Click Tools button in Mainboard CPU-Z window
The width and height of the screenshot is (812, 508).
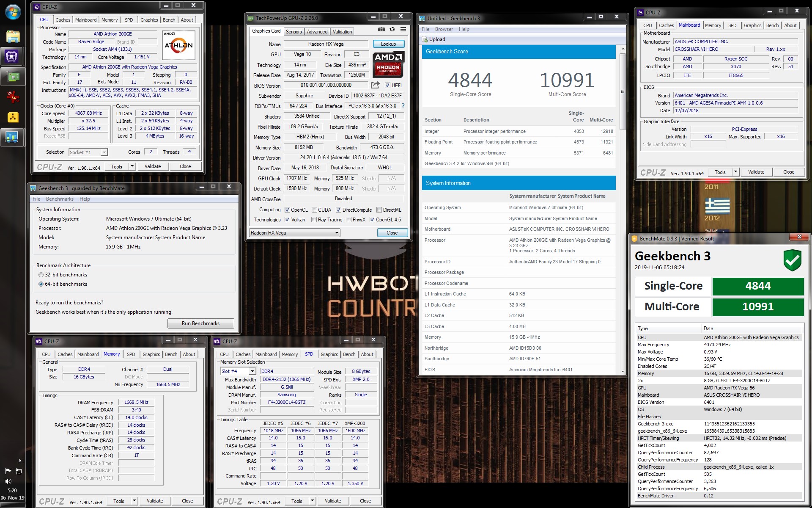tap(720, 172)
